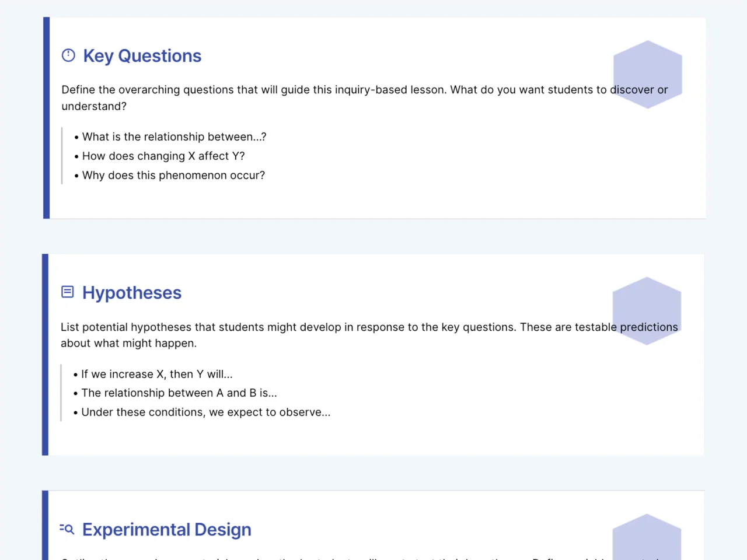The height and width of the screenshot is (560, 747).
Task: Click the document icon beside Hypotheses
Action: pyautogui.click(x=68, y=292)
